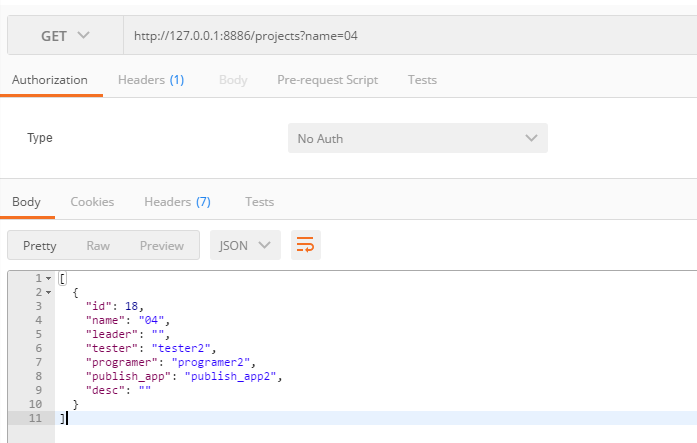The height and width of the screenshot is (443, 697).
Task: Click the Type label
Action: point(40,138)
